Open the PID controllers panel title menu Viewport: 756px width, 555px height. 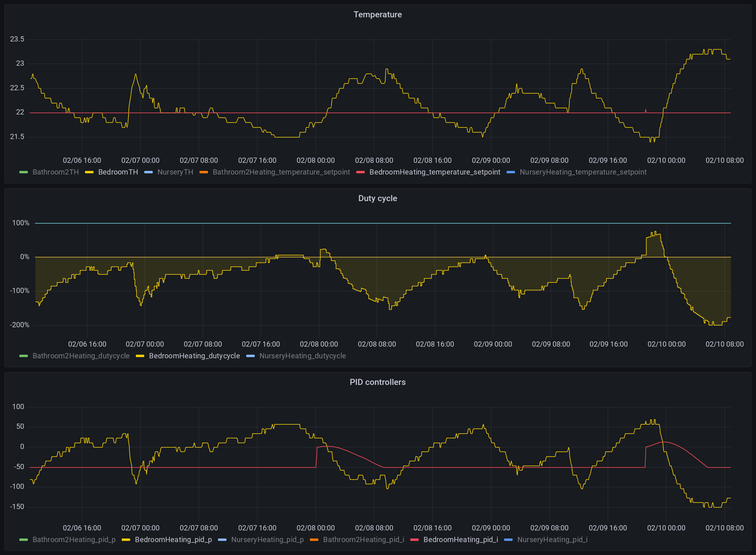[x=378, y=382]
